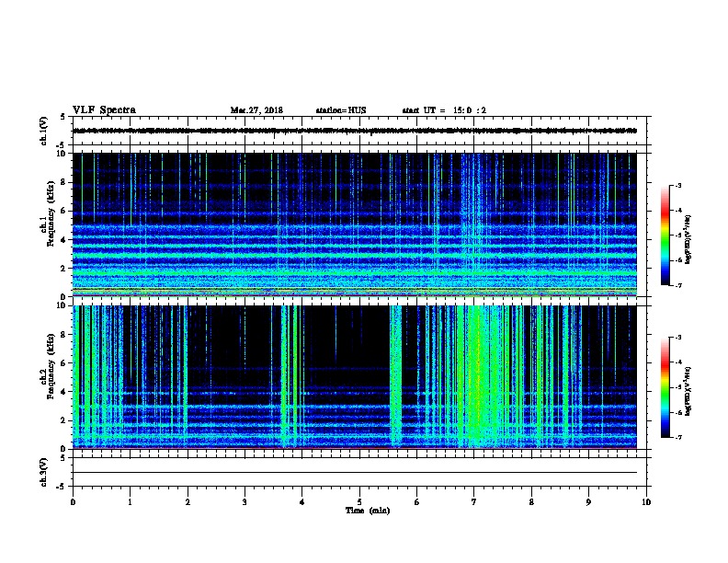The width and height of the screenshot is (728, 563).
Task: Click the "ch.3(V)" axis label
Action: (43, 473)
